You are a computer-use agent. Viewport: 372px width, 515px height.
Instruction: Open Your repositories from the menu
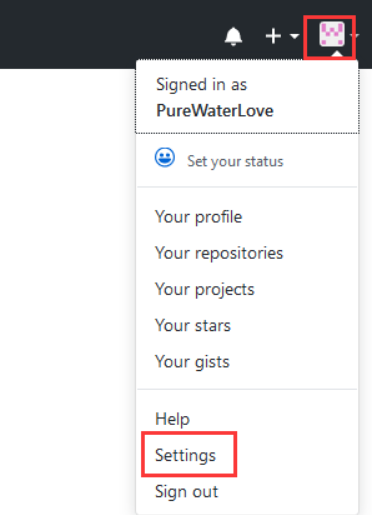pos(219,253)
